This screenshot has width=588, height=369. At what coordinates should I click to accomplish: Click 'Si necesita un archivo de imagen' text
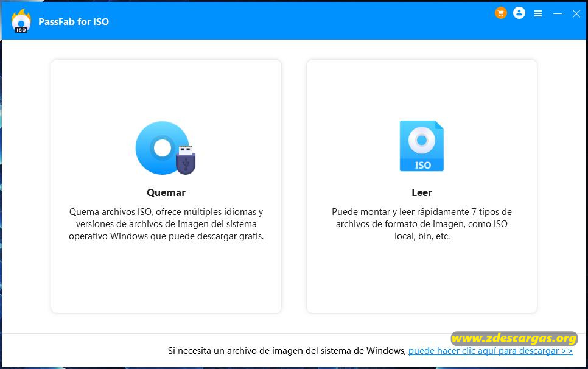tap(287, 351)
